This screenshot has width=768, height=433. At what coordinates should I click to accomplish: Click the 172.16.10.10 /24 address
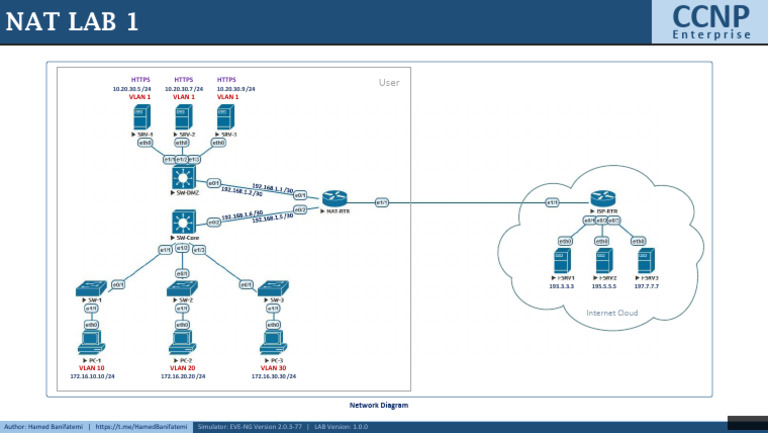(x=92, y=376)
